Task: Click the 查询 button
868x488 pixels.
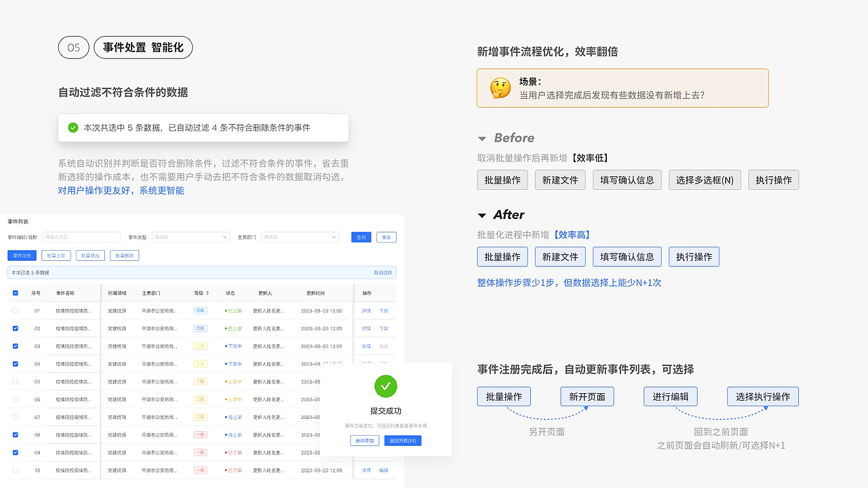Action: pyautogui.click(x=361, y=237)
